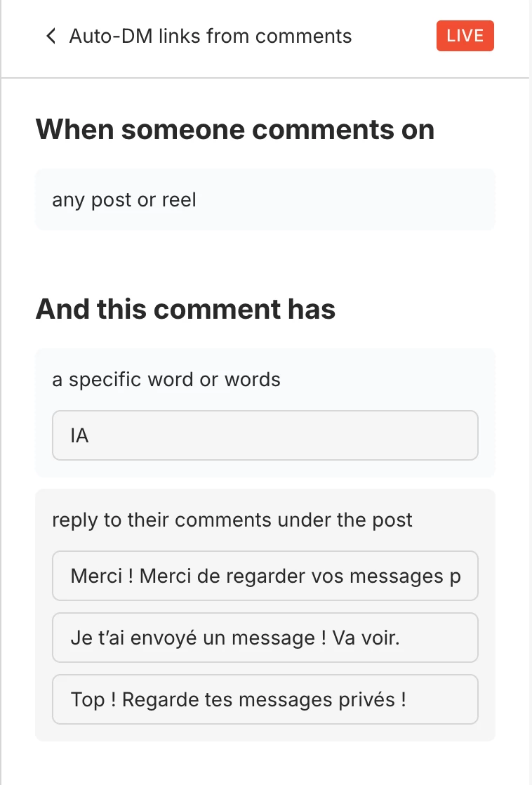Go back using the left chevron
Image resolution: width=532 pixels, height=785 pixels.
(51, 37)
